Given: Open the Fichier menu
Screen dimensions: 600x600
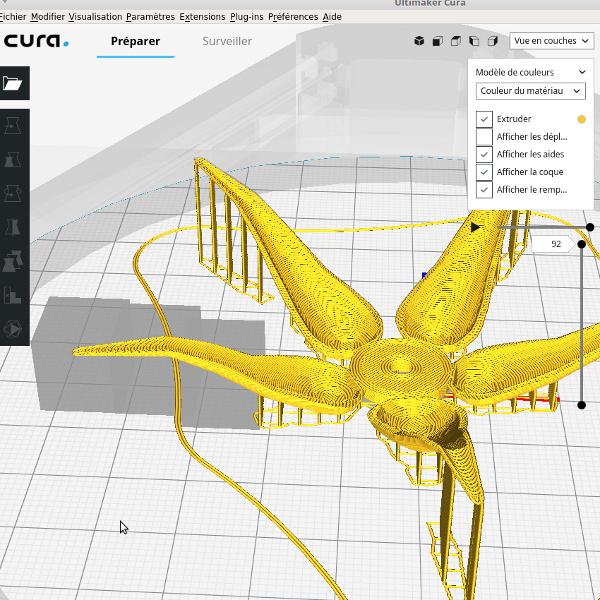Looking at the screenshot, I should [x=12, y=17].
